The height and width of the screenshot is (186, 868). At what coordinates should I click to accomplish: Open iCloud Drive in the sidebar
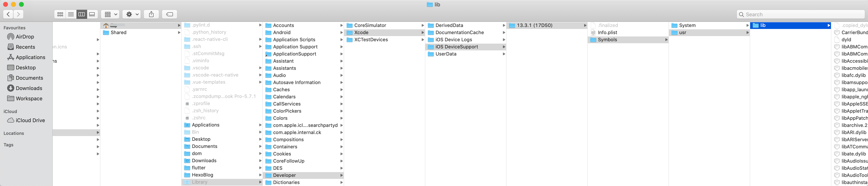pyautogui.click(x=26, y=121)
